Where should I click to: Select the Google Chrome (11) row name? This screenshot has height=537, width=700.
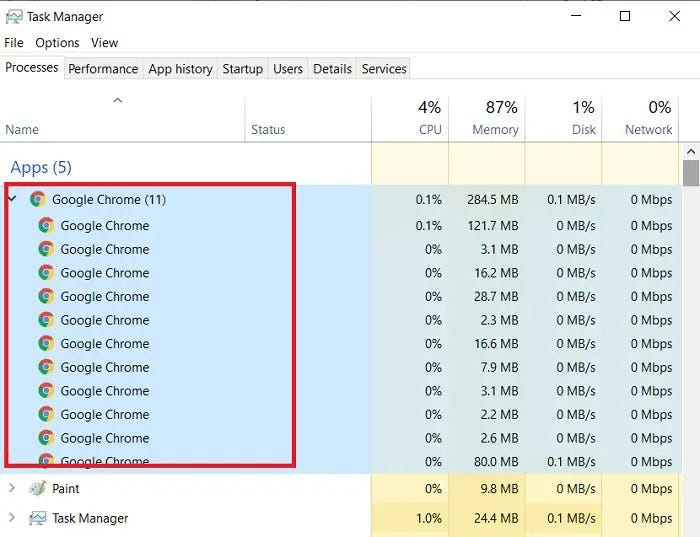[109, 200]
